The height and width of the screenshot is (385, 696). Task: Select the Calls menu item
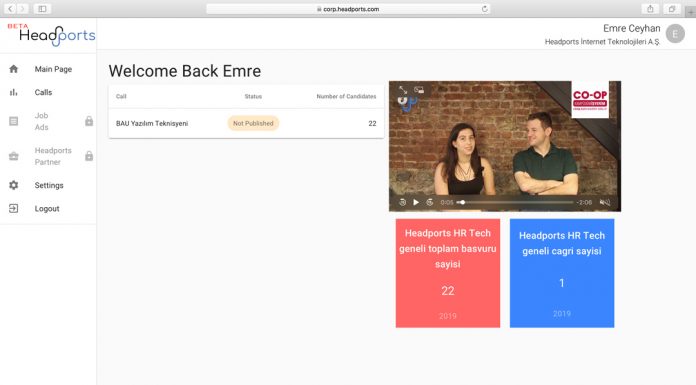click(44, 92)
